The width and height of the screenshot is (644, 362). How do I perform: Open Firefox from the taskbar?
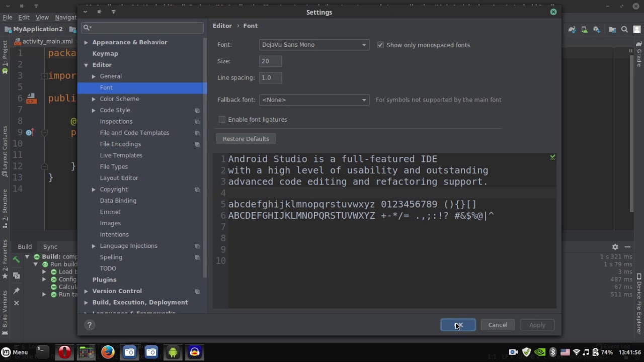point(108,352)
